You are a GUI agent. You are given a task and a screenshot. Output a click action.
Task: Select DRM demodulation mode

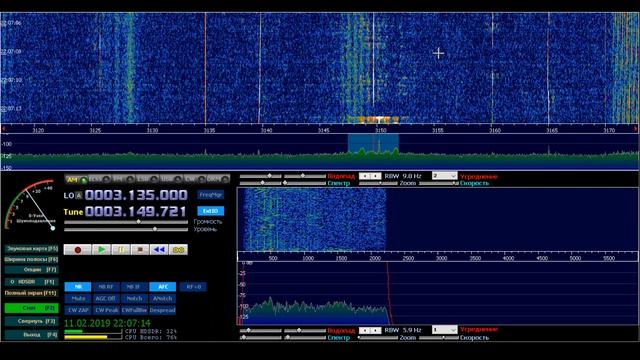pyautogui.click(x=218, y=179)
